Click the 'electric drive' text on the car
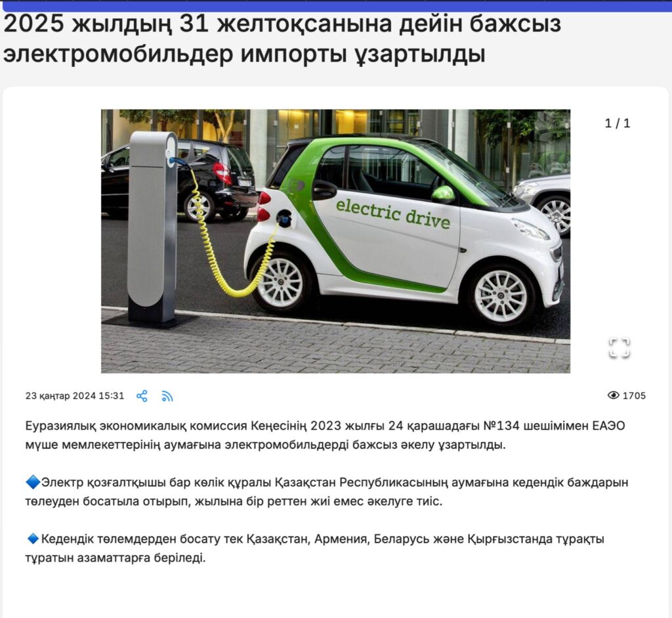 pyautogui.click(x=393, y=213)
